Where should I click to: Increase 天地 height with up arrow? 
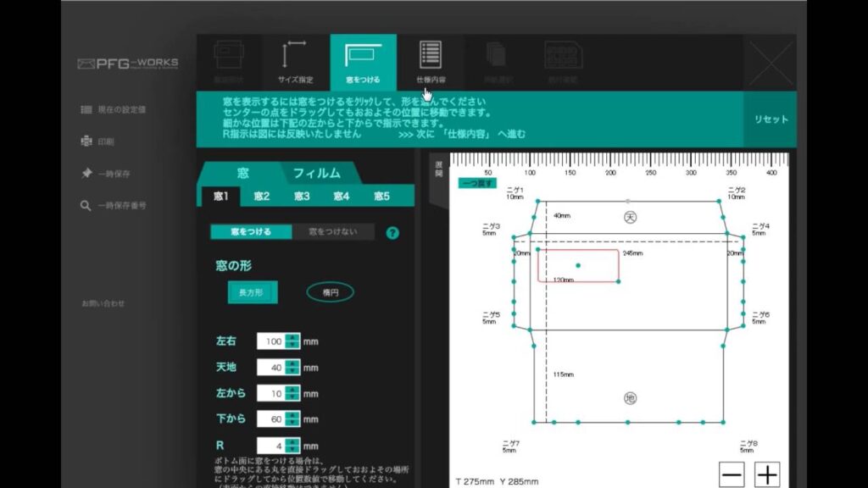pos(292,363)
